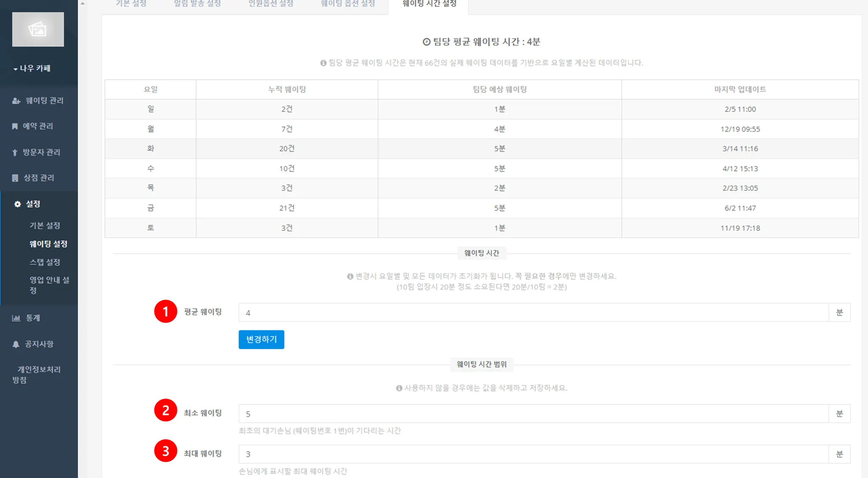
Task: Open 스탭 설정 submenu item
Action: 45,262
